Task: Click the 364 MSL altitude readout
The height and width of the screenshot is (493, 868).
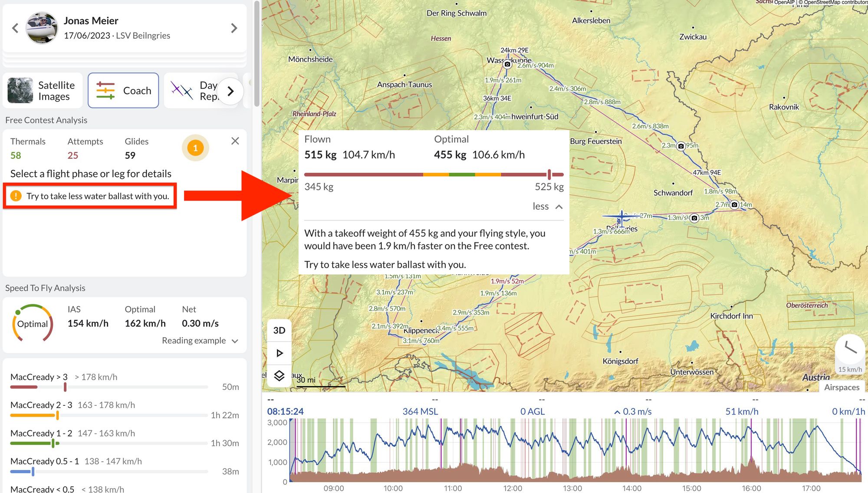Action: click(420, 411)
